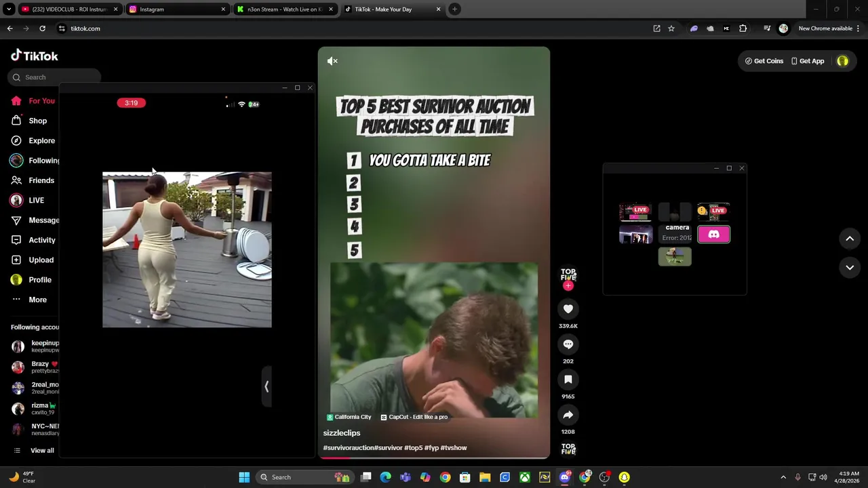Open the Chrome profile avatar
Viewport: 868px width, 488px height.
pyautogui.click(x=783, y=28)
